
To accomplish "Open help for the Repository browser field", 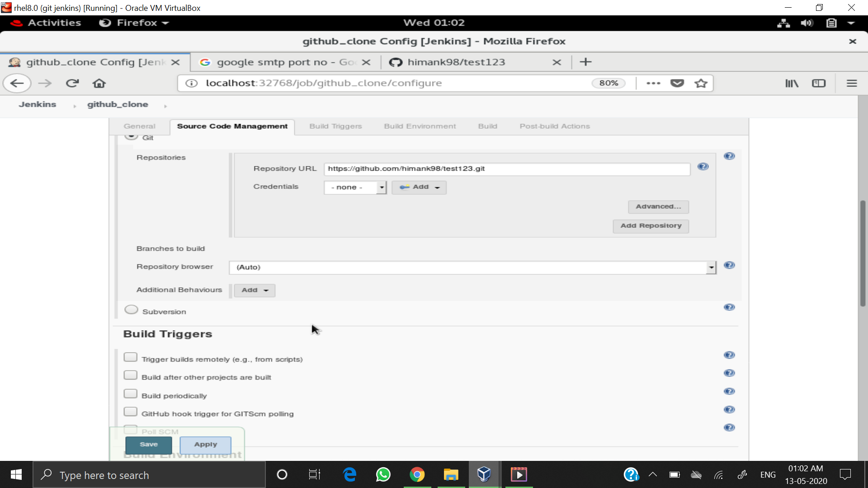I will coord(730,265).
